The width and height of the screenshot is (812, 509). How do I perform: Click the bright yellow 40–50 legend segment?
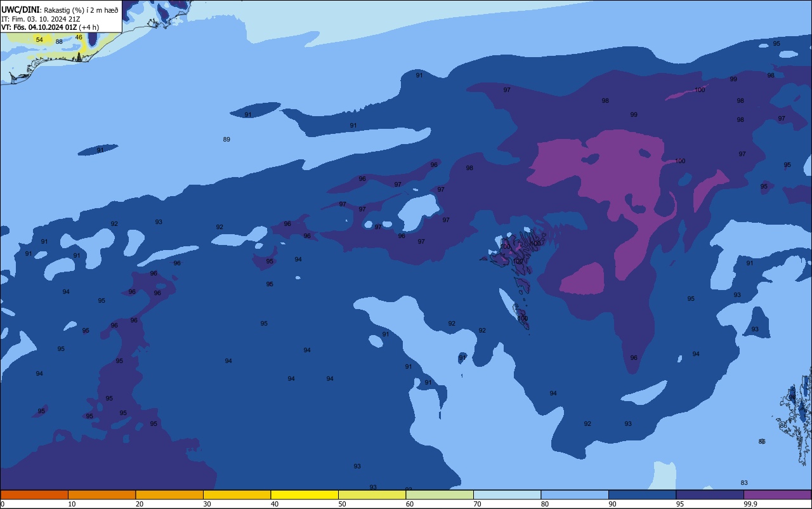[304, 494]
